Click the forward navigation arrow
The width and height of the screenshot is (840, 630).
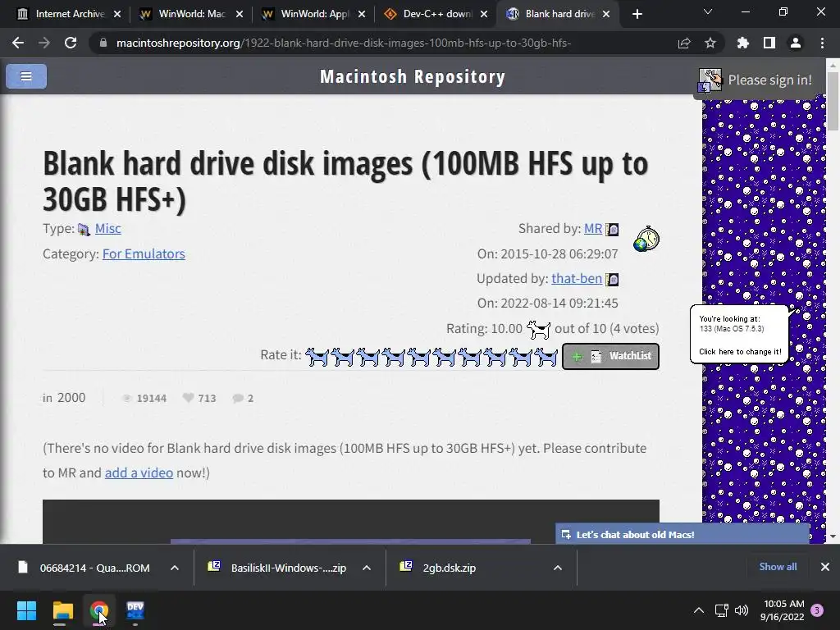[x=44, y=43]
